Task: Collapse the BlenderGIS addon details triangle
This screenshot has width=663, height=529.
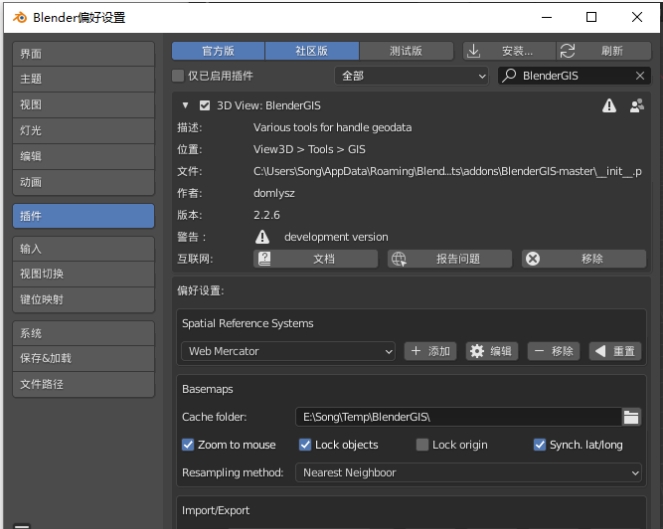Action: [x=185, y=105]
